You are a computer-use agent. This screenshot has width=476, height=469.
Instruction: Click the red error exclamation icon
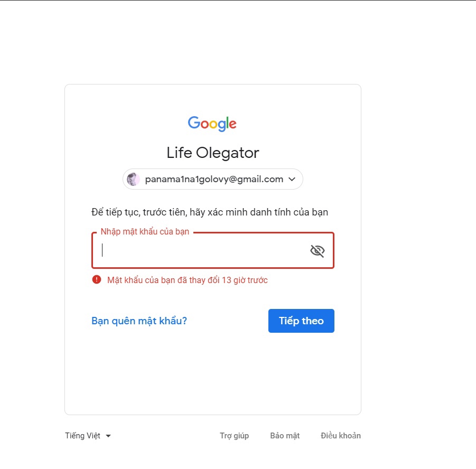point(96,280)
